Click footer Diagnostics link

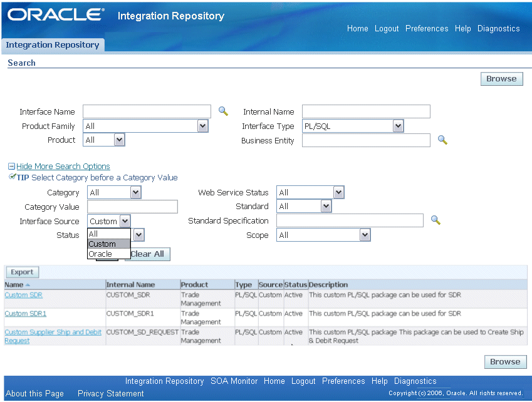pos(415,381)
